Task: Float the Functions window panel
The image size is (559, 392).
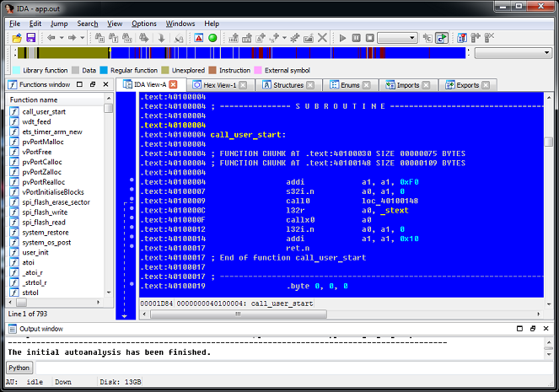Action: click(x=93, y=84)
